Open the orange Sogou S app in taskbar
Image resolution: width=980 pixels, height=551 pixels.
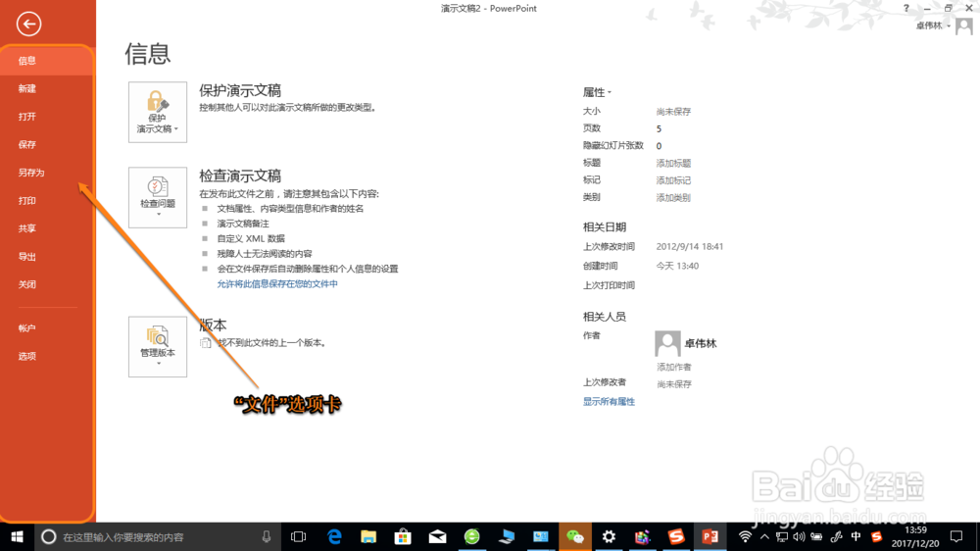point(676,536)
